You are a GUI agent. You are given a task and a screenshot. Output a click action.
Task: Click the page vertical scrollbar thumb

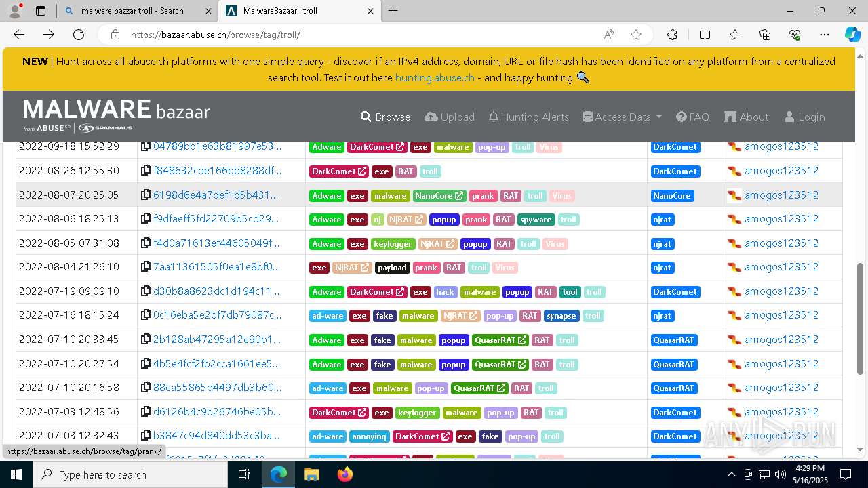861,319
